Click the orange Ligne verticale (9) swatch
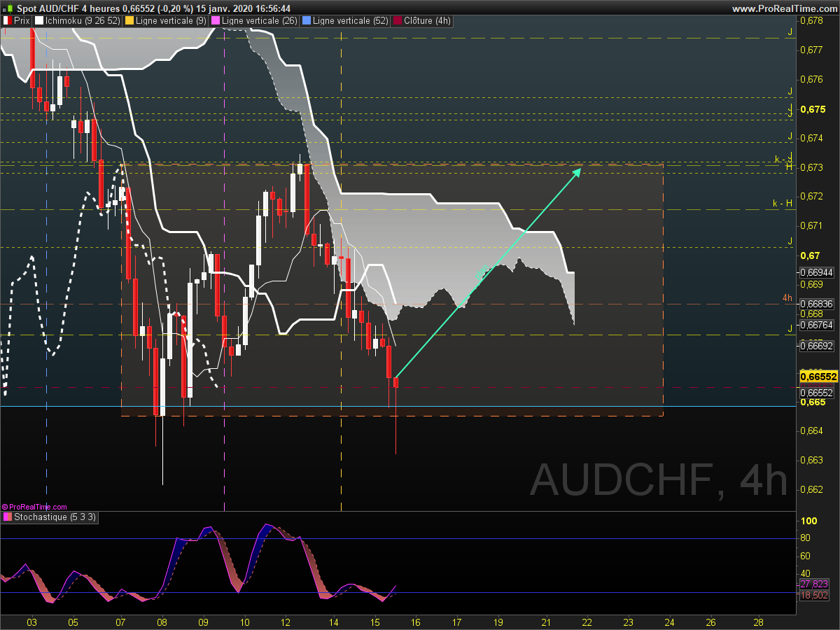Viewport: 840px width, 630px height. coord(129,21)
